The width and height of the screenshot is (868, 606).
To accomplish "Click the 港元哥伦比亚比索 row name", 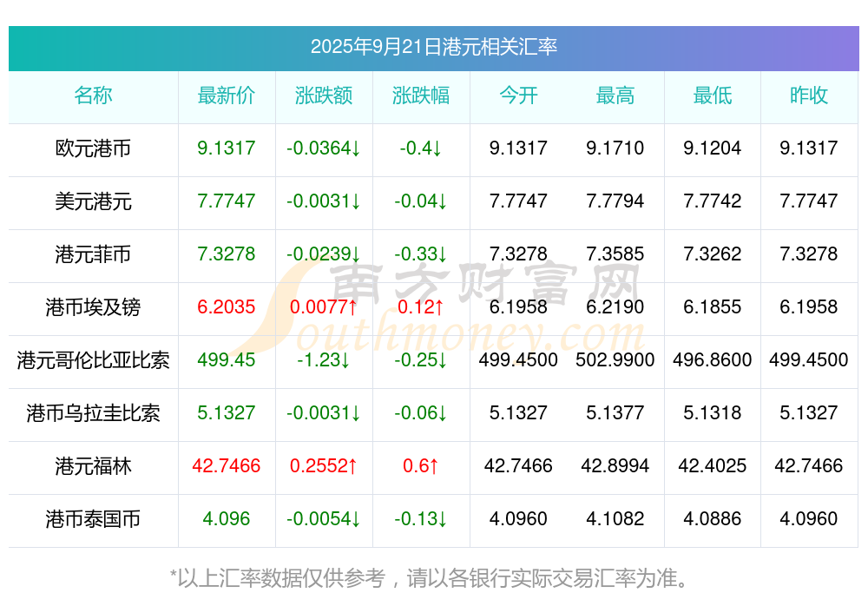I will click(93, 360).
